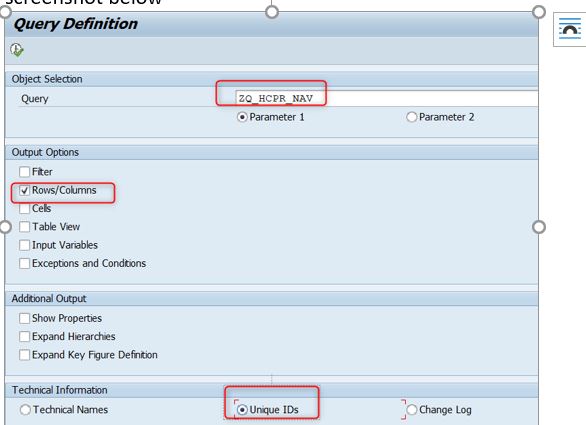Enable the Table View checkbox
Screen dimensions: 586x425
(24, 227)
